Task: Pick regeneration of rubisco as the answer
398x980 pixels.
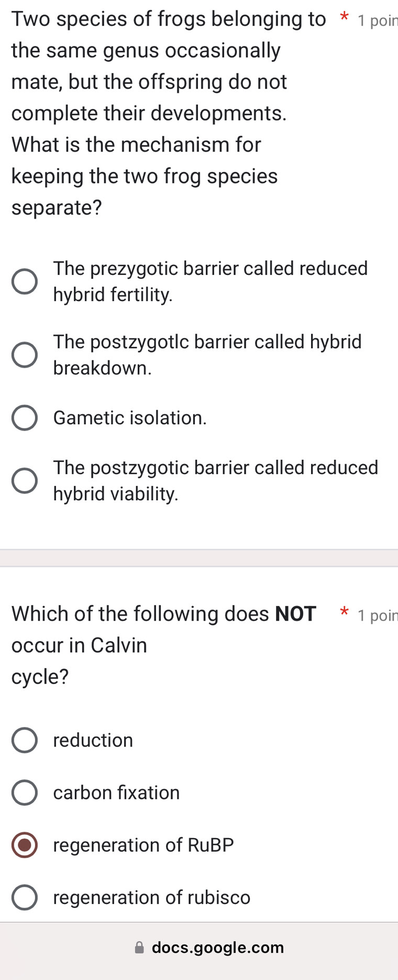Action: click(x=24, y=897)
